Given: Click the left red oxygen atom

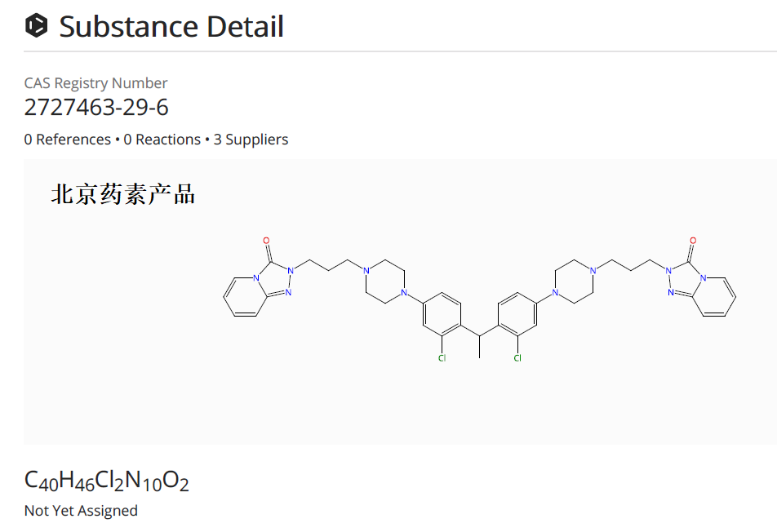Looking at the screenshot, I should pos(266,242).
